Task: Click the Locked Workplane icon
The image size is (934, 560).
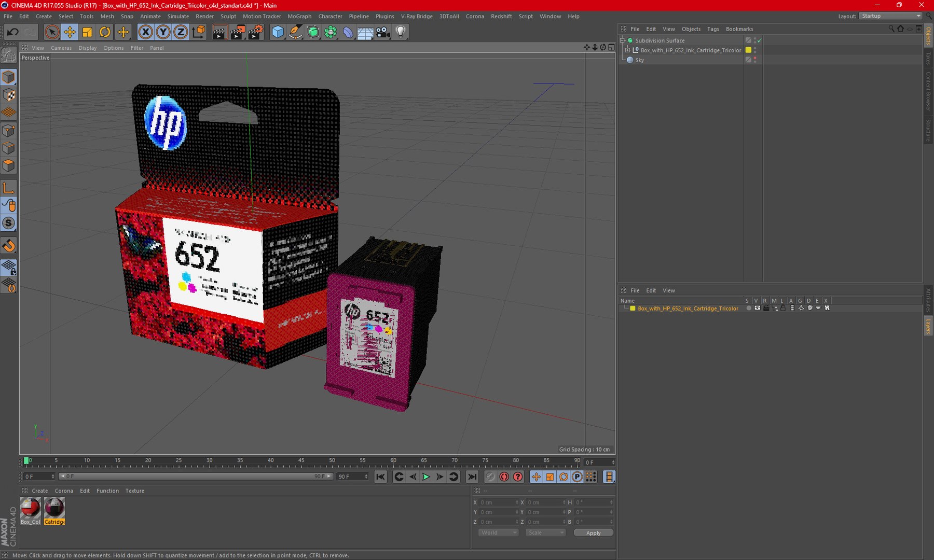Action: 9,268
